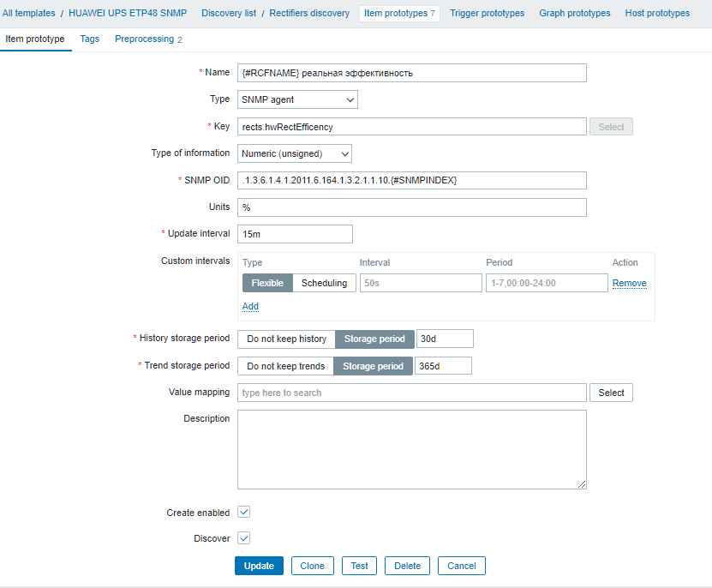Select Do not keep history option

[x=285, y=339]
